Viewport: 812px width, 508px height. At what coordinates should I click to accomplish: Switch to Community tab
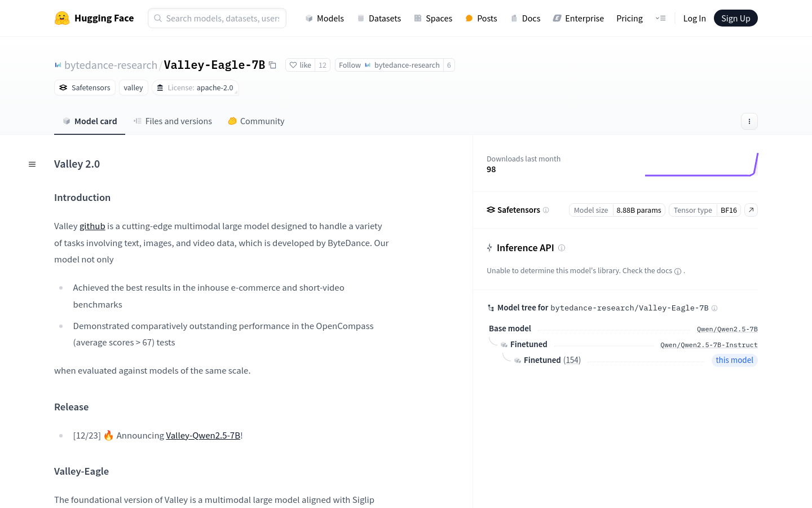click(x=256, y=121)
